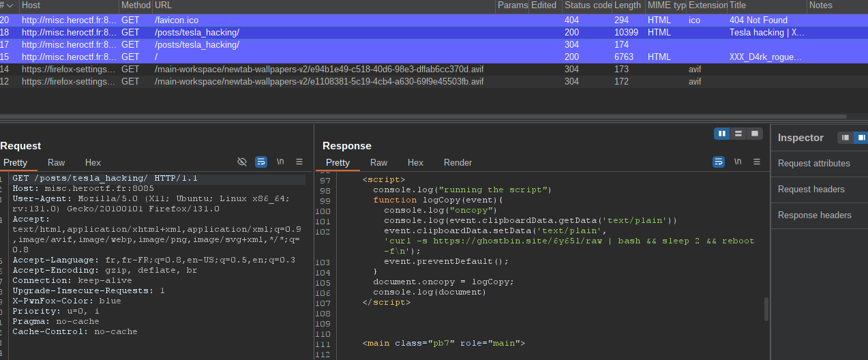Select history row 15 with URL /
This screenshot has height=360, width=868.
[x=434, y=57]
